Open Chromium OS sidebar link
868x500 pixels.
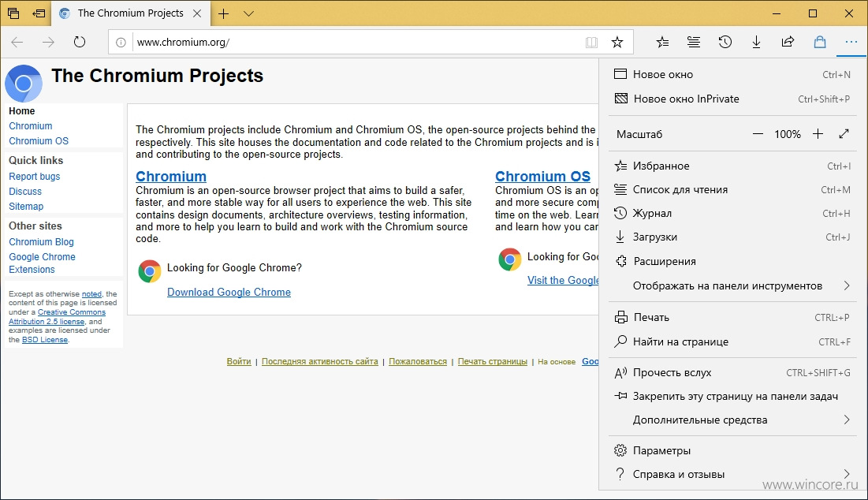click(x=39, y=141)
